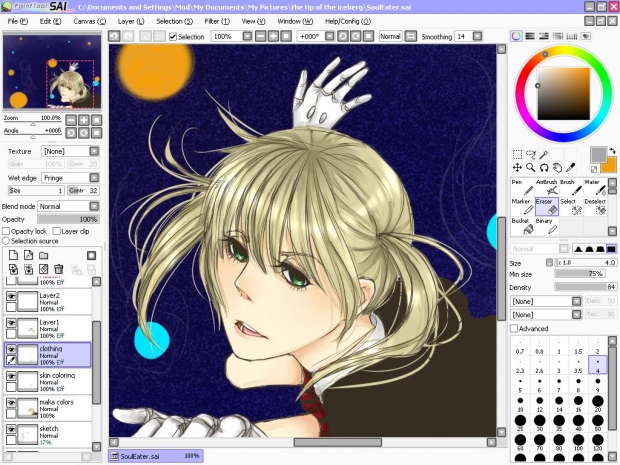Pick the magic wand tool
Screen dimensions: 620x465
point(544,154)
